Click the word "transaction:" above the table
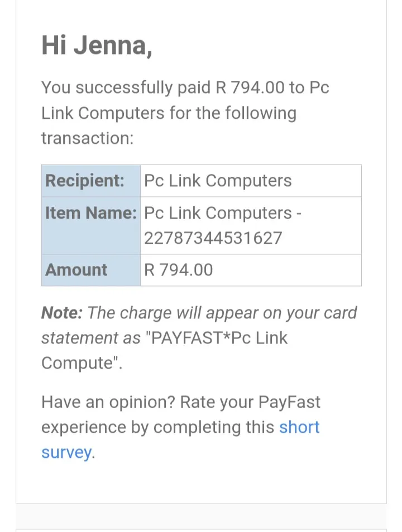402x532 pixels. [87, 138]
